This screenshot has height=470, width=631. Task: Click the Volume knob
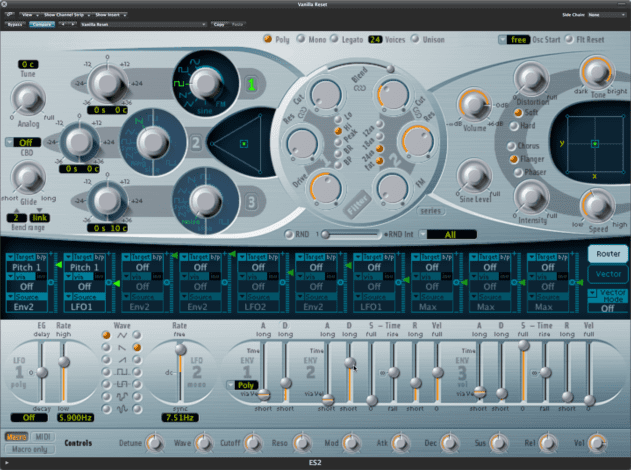474,105
